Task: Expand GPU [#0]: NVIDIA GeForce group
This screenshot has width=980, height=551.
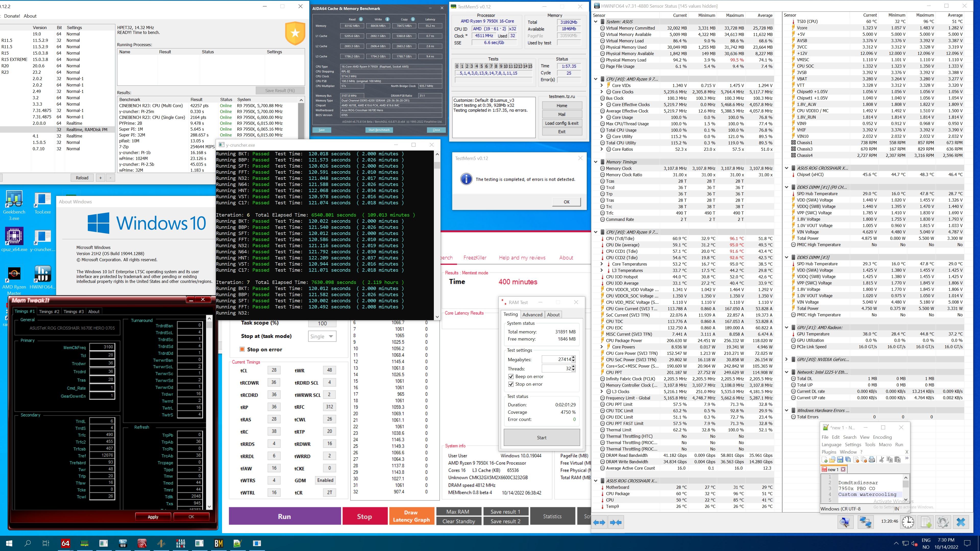Action: click(x=786, y=359)
